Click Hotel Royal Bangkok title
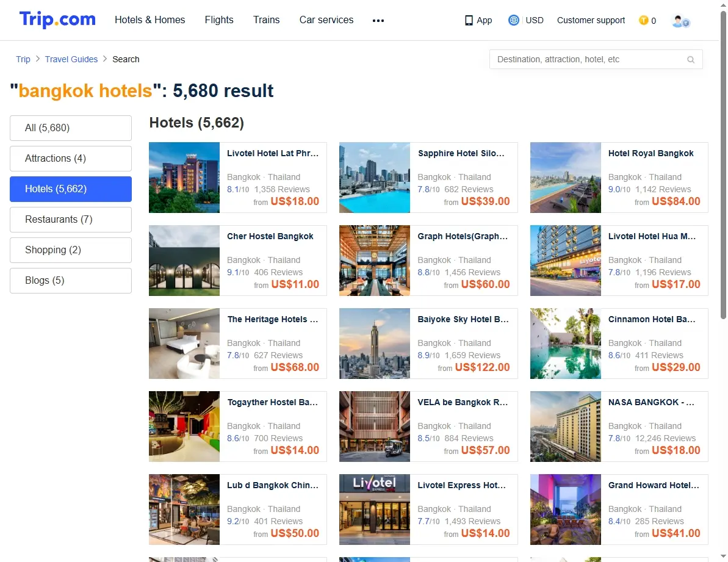Image resolution: width=728 pixels, height=562 pixels. coord(651,154)
